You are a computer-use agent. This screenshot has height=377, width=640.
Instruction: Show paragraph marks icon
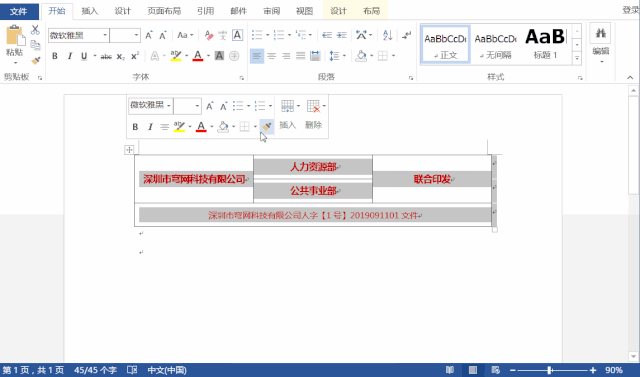pos(407,35)
